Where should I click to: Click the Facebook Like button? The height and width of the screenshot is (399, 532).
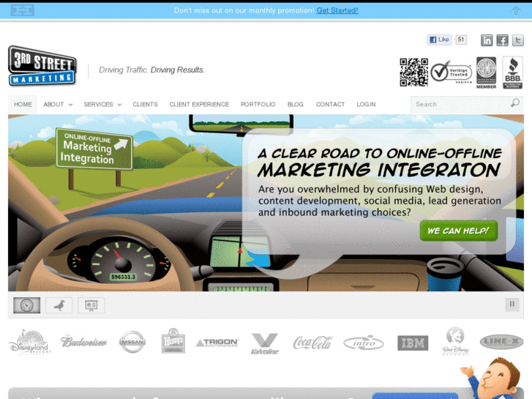click(x=439, y=40)
